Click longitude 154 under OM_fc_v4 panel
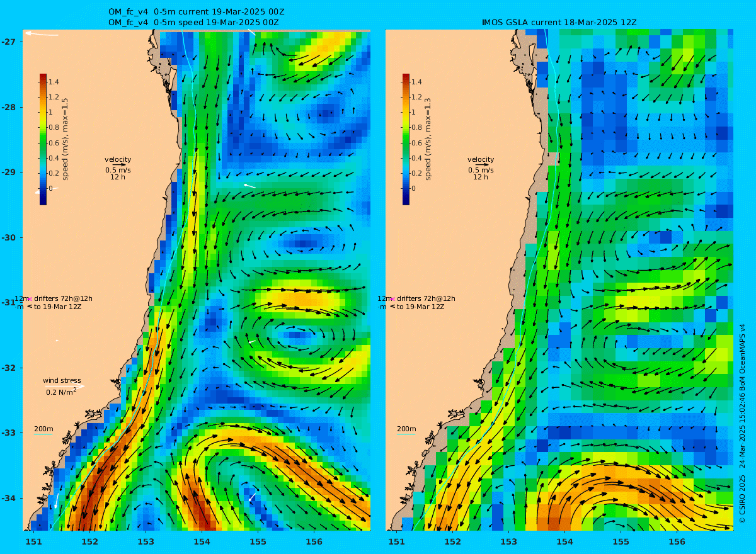This screenshot has height=554, width=756. [x=202, y=541]
